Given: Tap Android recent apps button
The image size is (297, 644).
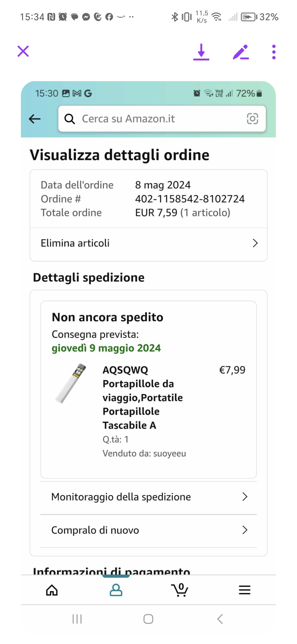Looking at the screenshot, I should coord(77,619).
